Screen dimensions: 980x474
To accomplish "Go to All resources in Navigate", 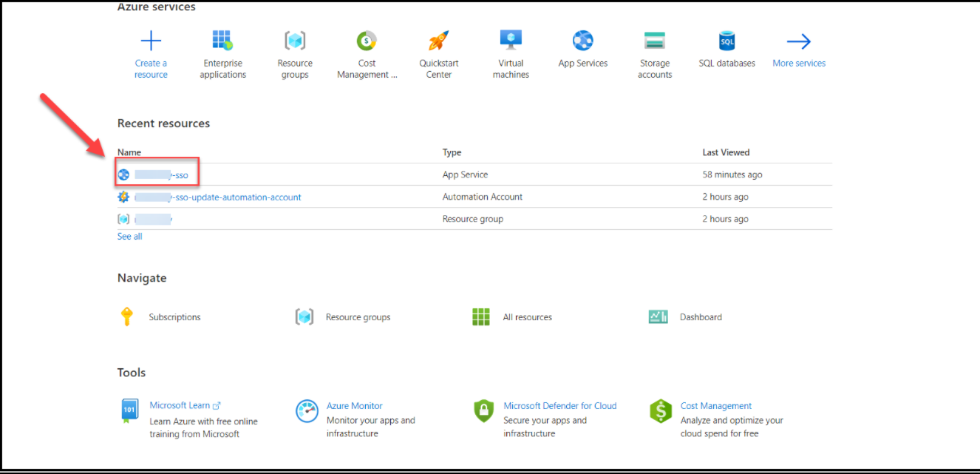I will [x=528, y=317].
